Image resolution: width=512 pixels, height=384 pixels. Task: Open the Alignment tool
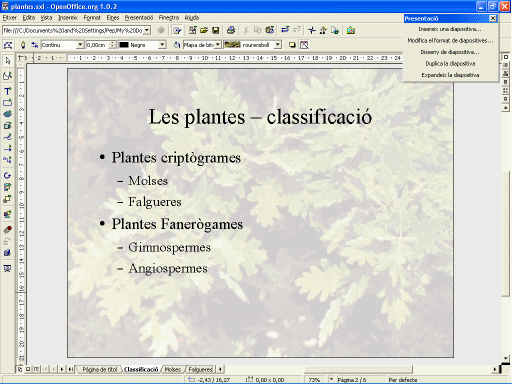tap(8, 187)
